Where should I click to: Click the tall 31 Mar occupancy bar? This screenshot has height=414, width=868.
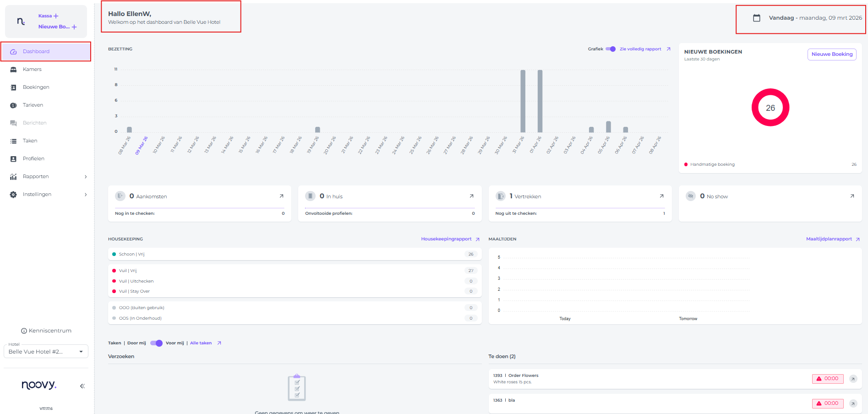point(523,101)
